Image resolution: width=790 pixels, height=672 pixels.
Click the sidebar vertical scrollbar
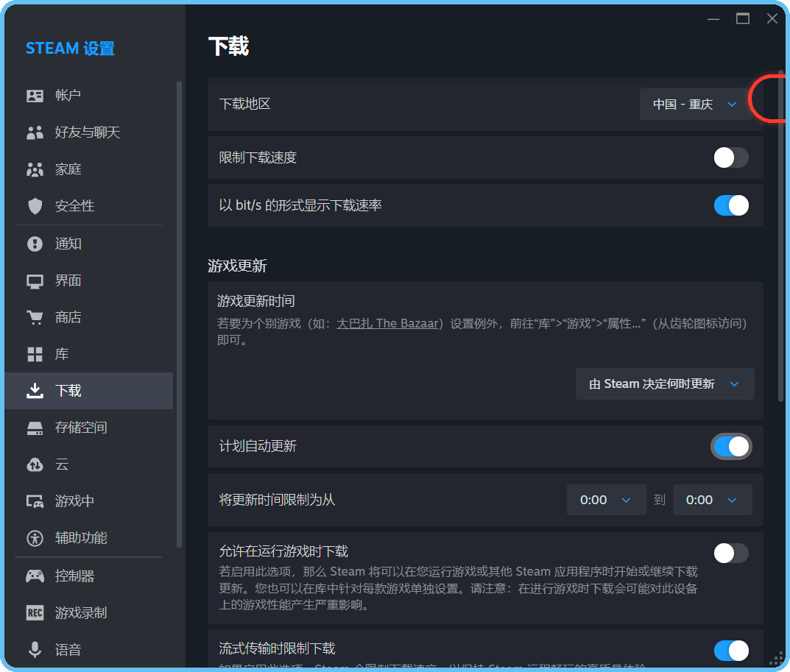point(179,314)
